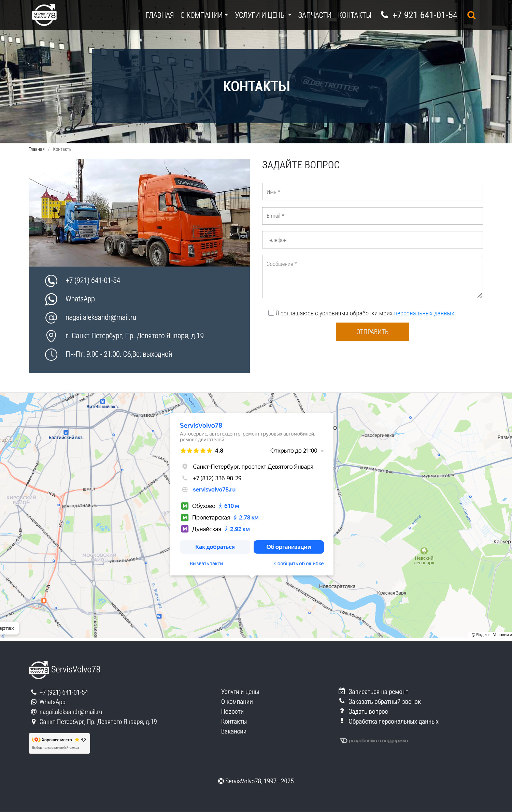The image size is (512, 812).
Task: Click Задать вопрос footer link
Action: point(368,712)
